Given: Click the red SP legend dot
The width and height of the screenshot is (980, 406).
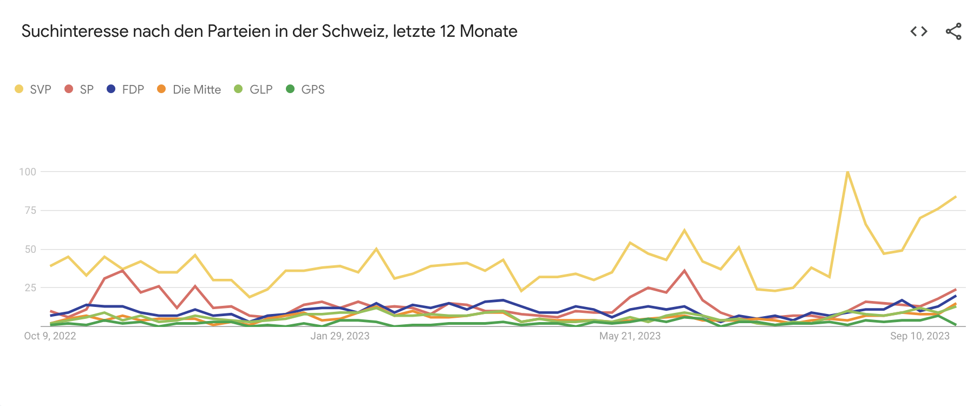Looking at the screenshot, I should [69, 89].
